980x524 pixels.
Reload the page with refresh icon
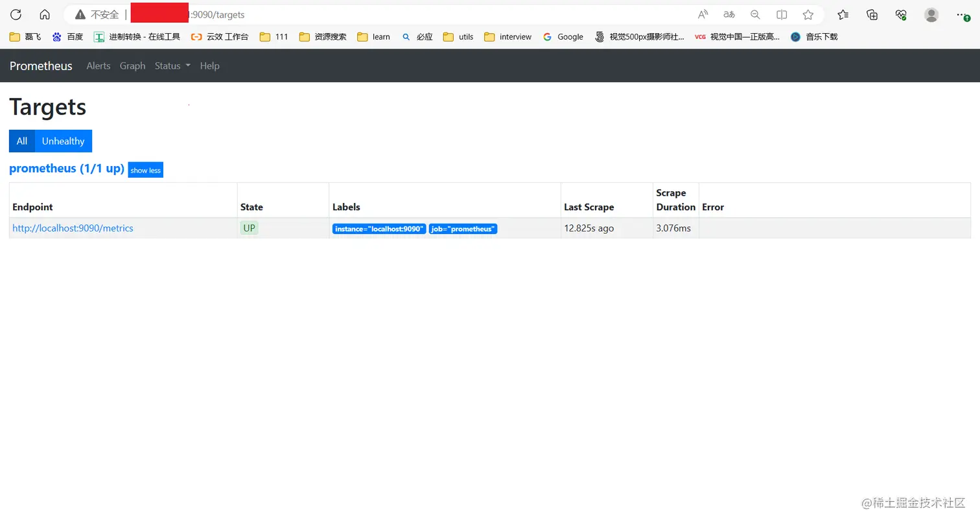[x=16, y=14]
